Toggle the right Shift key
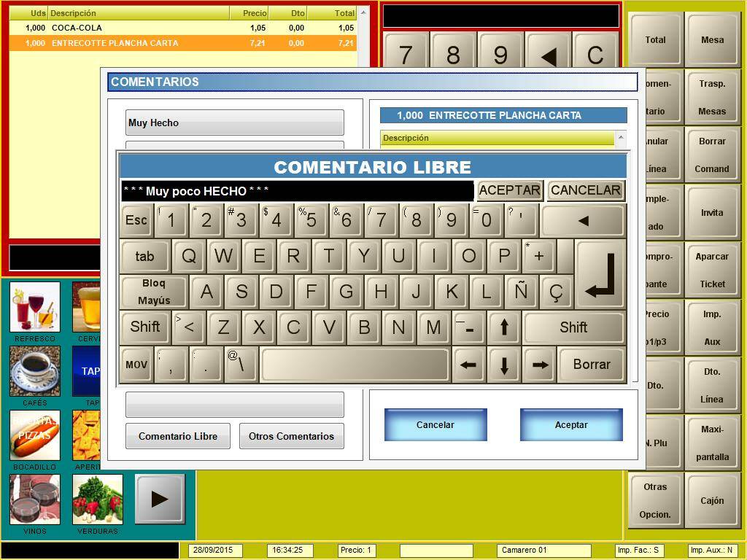This screenshot has height=560, width=747. [573, 327]
